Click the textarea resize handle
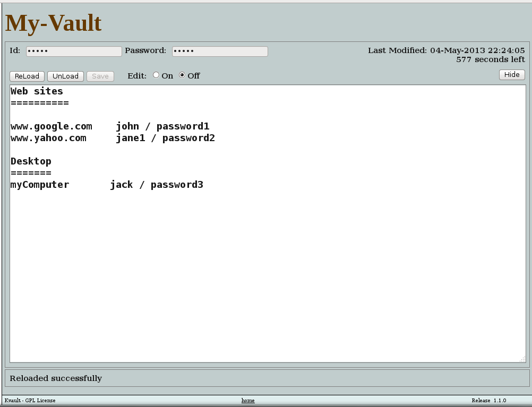Screen dimensions: 532x407 (522, 359)
